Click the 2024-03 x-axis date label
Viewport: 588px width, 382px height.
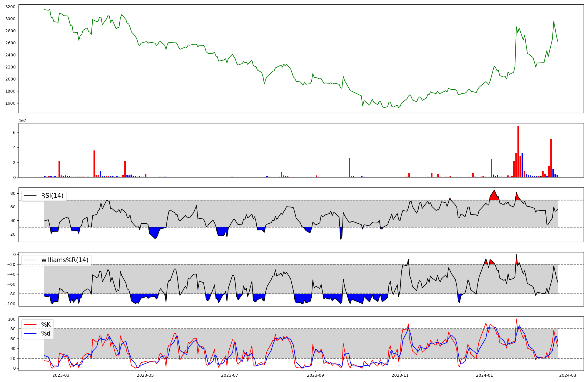click(567, 375)
